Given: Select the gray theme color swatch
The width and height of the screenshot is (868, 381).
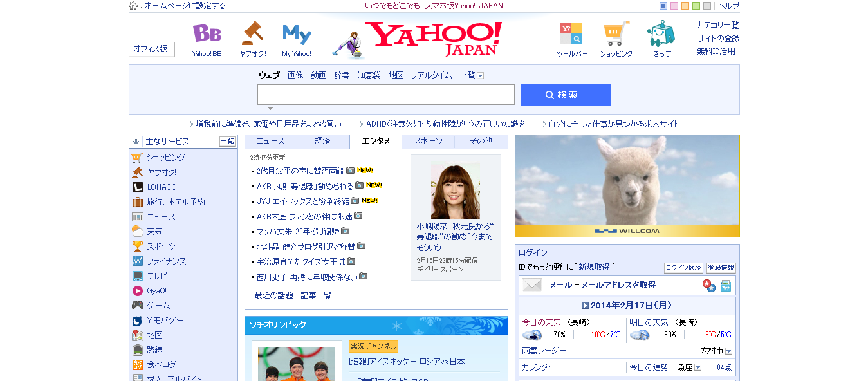Looking at the screenshot, I should pos(707,6).
